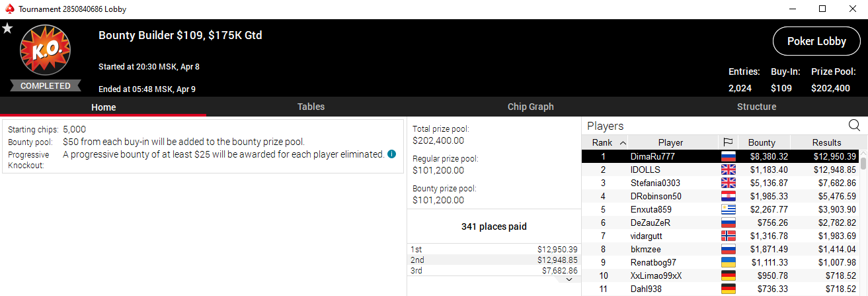Click the Poker Lobby button
Viewport: 868px width, 296px height.
click(x=816, y=41)
